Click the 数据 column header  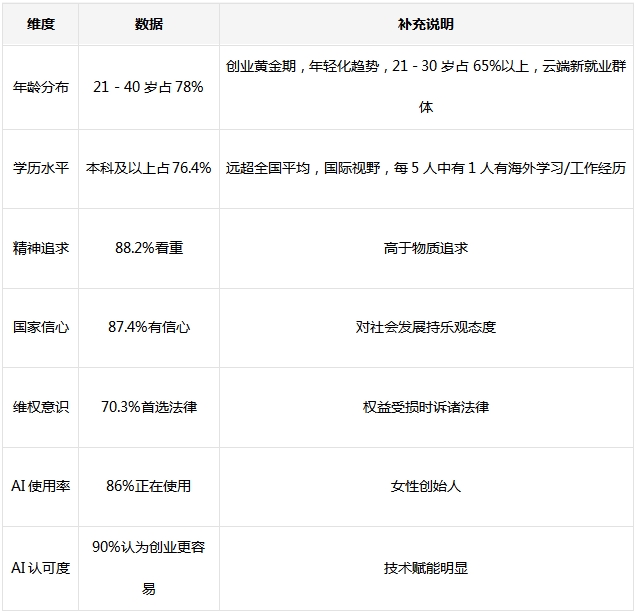[x=148, y=24]
